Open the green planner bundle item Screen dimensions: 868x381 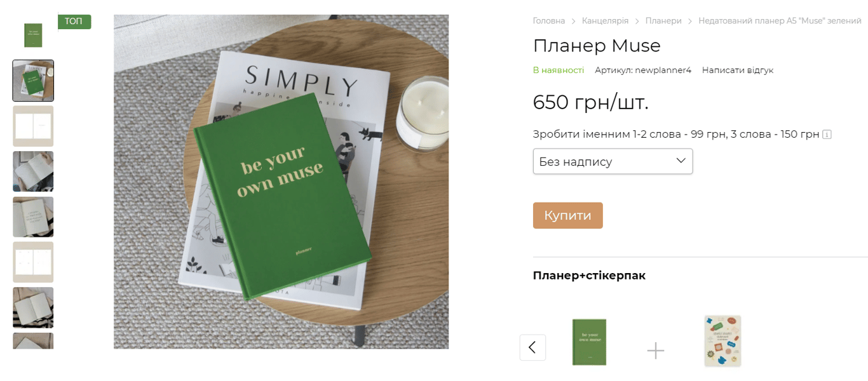click(x=589, y=342)
